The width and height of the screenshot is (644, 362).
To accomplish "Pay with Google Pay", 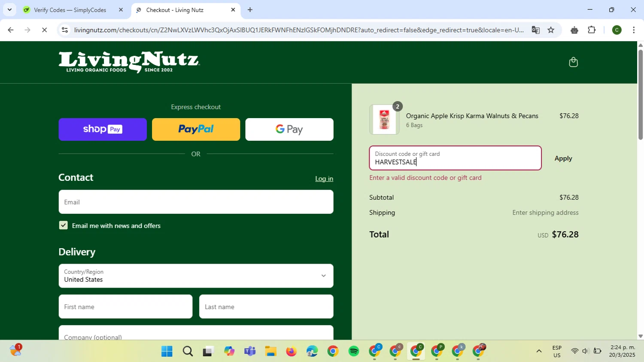I will pyautogui.click(x=289, y=129).
